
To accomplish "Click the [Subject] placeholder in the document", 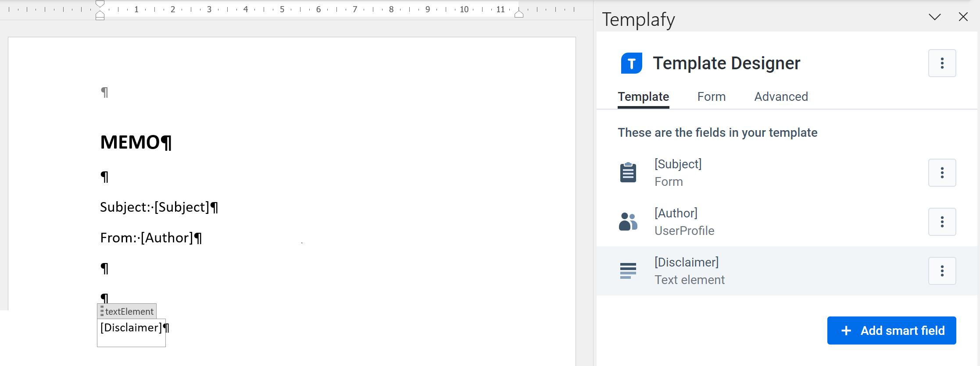I will (x=182, y=207).
